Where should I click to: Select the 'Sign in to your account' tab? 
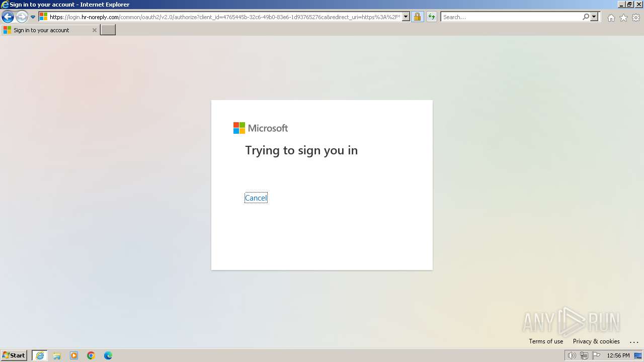pyautogui.click(x=50, y=30)
